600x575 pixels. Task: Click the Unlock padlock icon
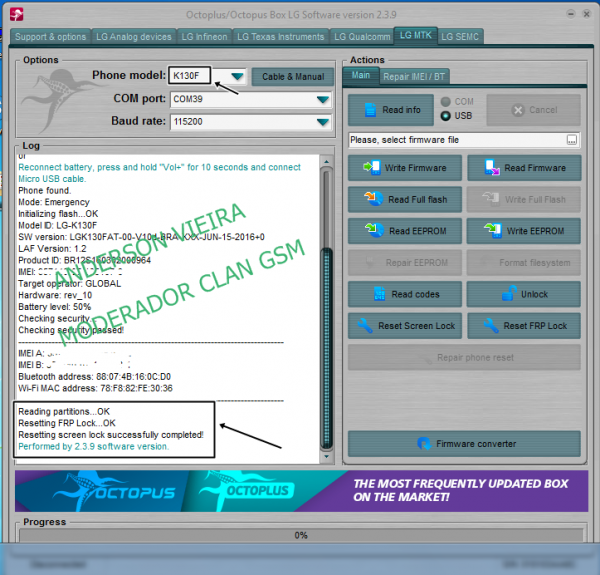click(x=509, y=293)
